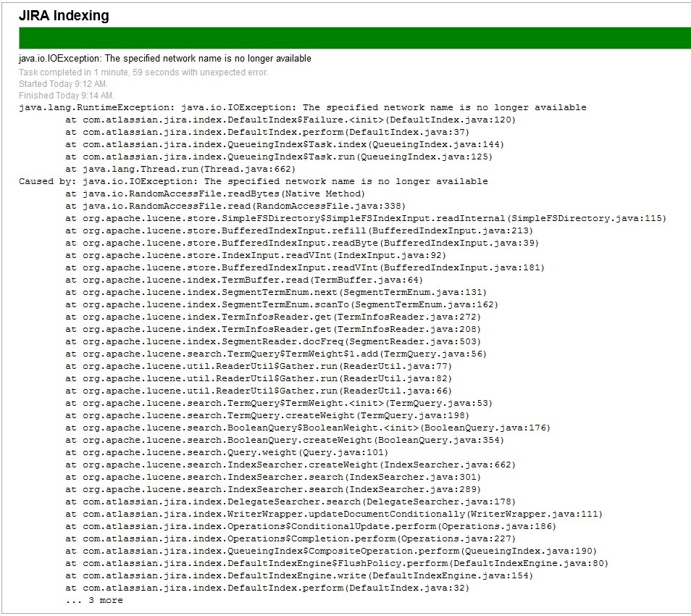Click the BufferedIndexInput.refill trace line

299,230
